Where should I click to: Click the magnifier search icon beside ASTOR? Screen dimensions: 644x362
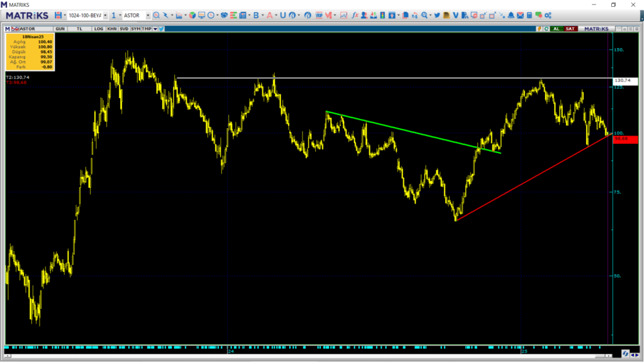(156, 15)
